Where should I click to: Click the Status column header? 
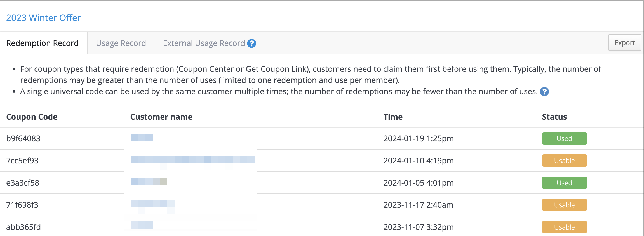click(554, 117)
